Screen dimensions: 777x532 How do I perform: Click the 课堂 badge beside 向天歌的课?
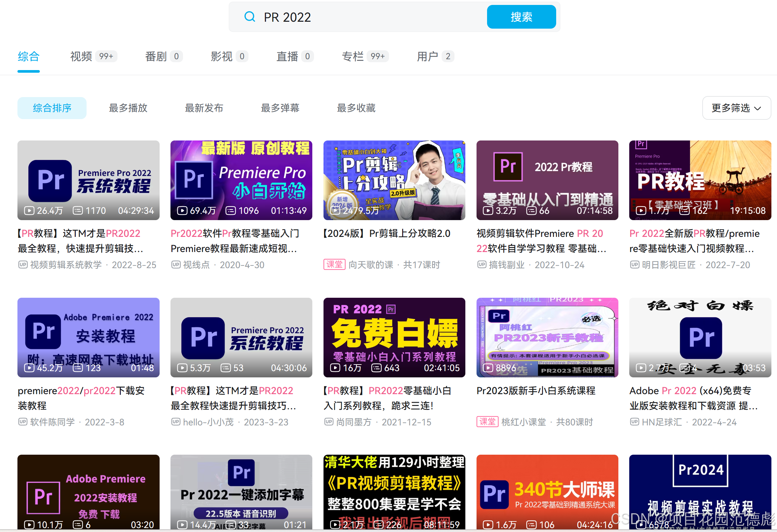[x=334, y=265]
